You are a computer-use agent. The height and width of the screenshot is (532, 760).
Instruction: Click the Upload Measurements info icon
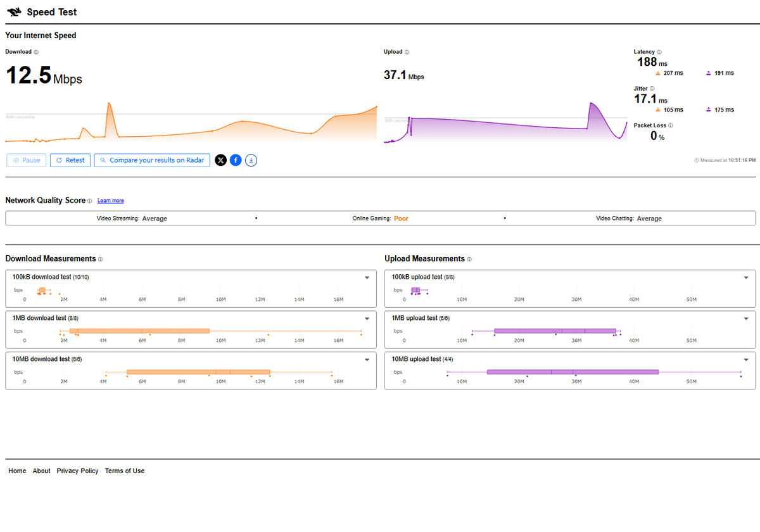click(x=469, y=259)
